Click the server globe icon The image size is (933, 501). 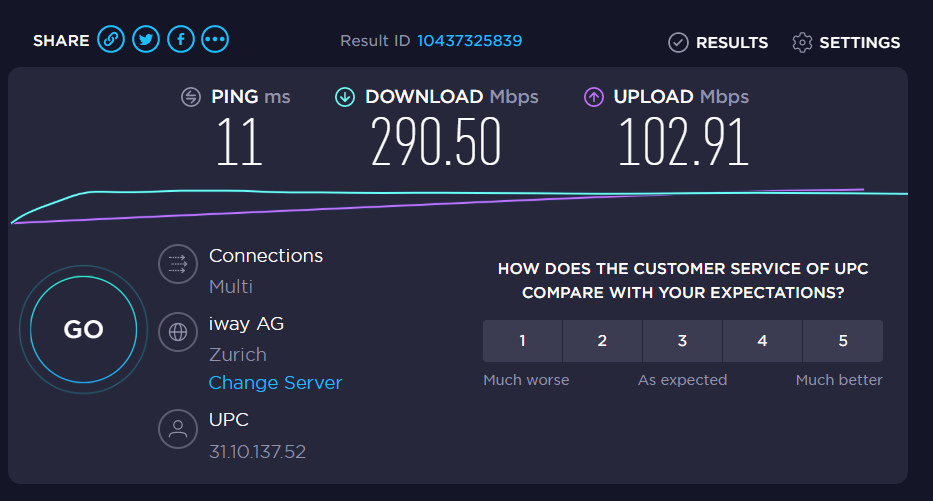[x=178, y=332]
